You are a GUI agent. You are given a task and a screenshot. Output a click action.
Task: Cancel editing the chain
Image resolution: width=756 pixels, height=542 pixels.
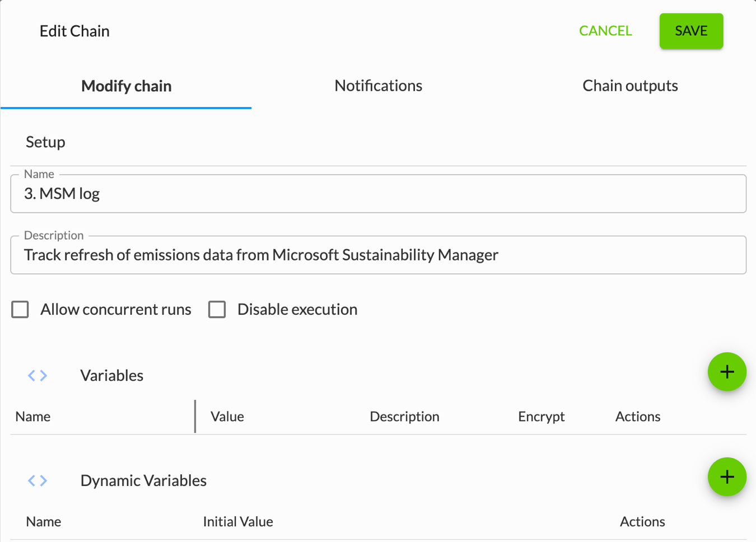605,31
